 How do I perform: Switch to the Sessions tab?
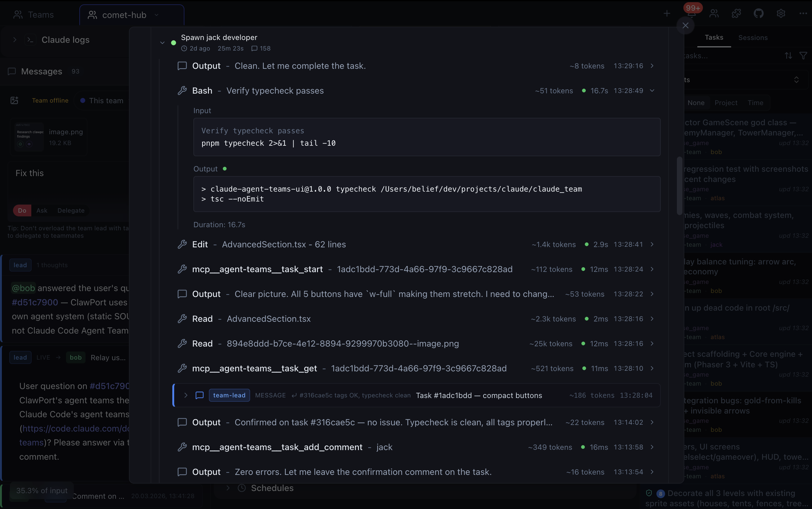point(753,38)
